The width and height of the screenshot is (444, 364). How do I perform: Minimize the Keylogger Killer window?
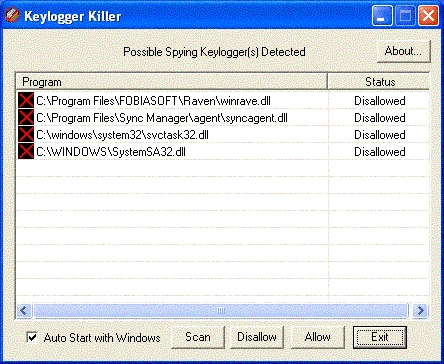point(382,16)
